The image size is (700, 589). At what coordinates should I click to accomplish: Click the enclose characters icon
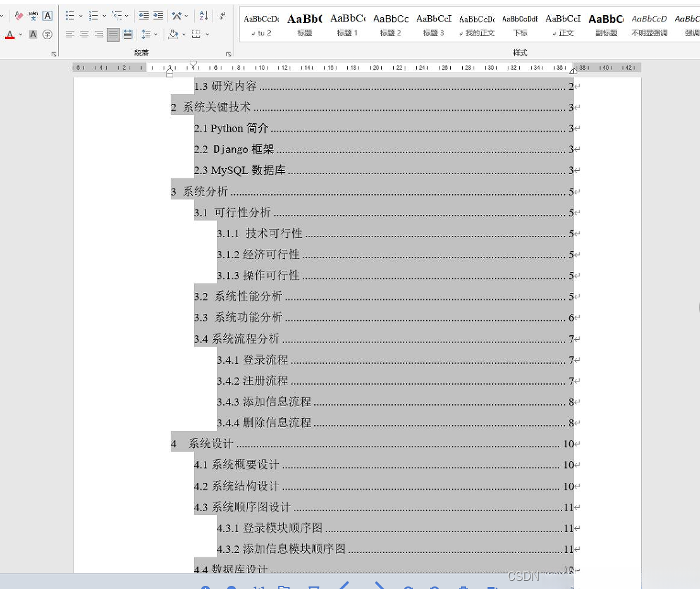47,34
